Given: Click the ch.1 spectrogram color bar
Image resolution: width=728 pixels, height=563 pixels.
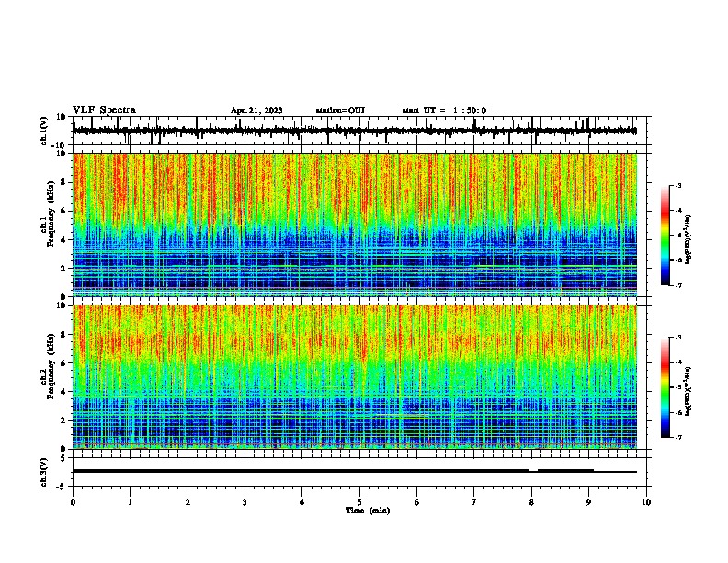Looking at the screenshot, I should tap(665, 236).
